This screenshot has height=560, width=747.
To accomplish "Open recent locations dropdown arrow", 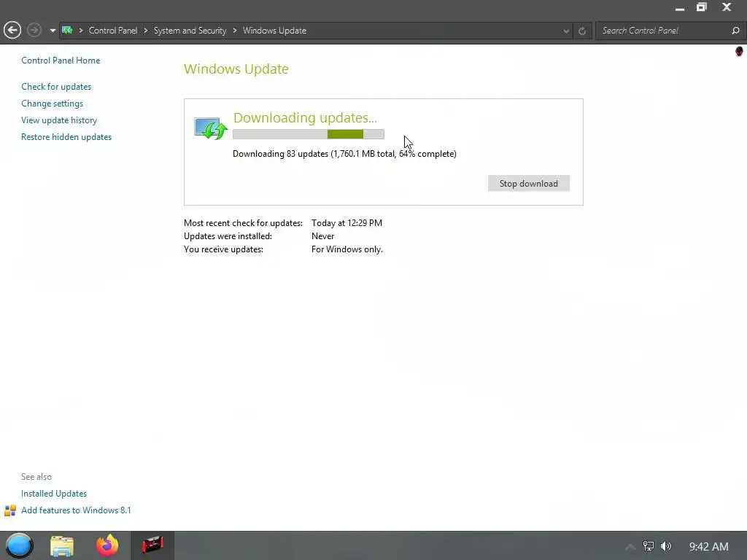I will (53, 31).
